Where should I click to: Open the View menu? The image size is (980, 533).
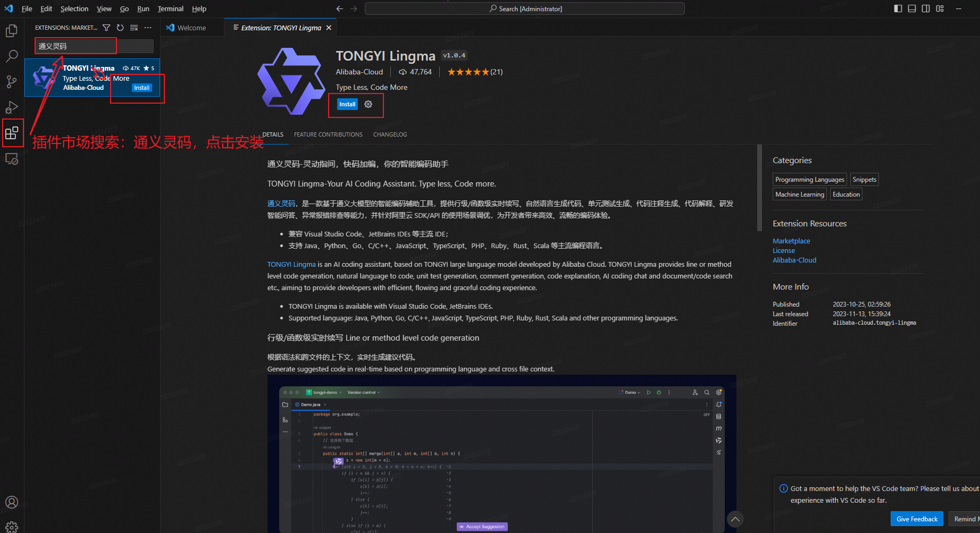(104, 9)
